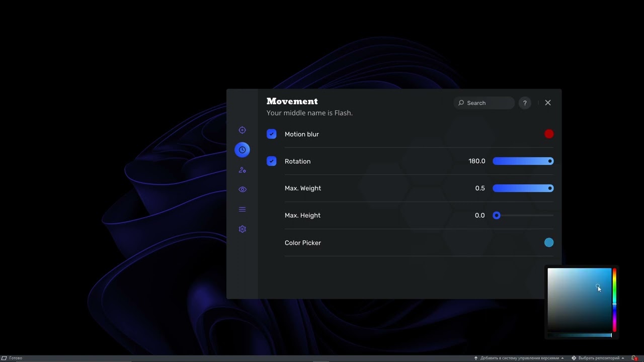Open the crosshair aim section in sidebar

click(242, 130)
